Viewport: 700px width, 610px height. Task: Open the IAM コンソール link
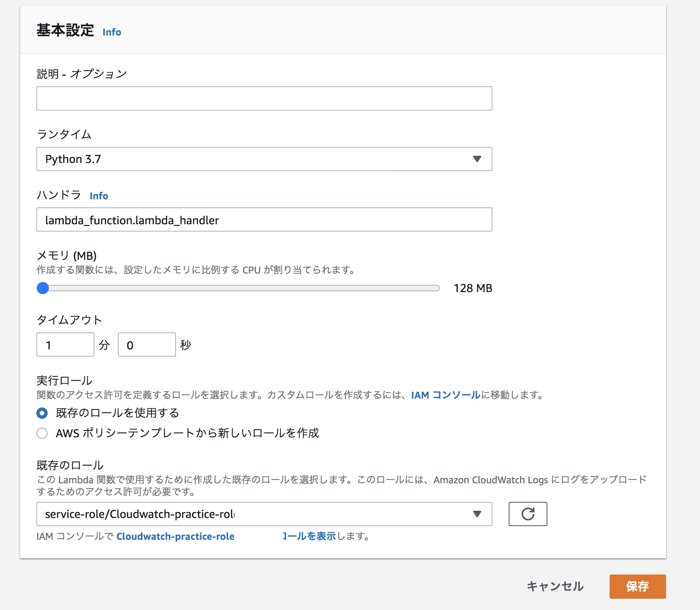coord(443,395)
